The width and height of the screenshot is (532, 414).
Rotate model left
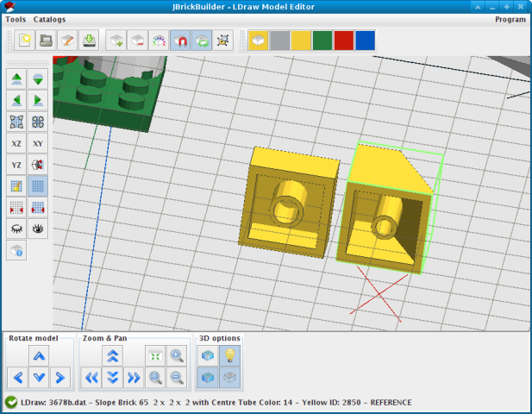point(17,377)
